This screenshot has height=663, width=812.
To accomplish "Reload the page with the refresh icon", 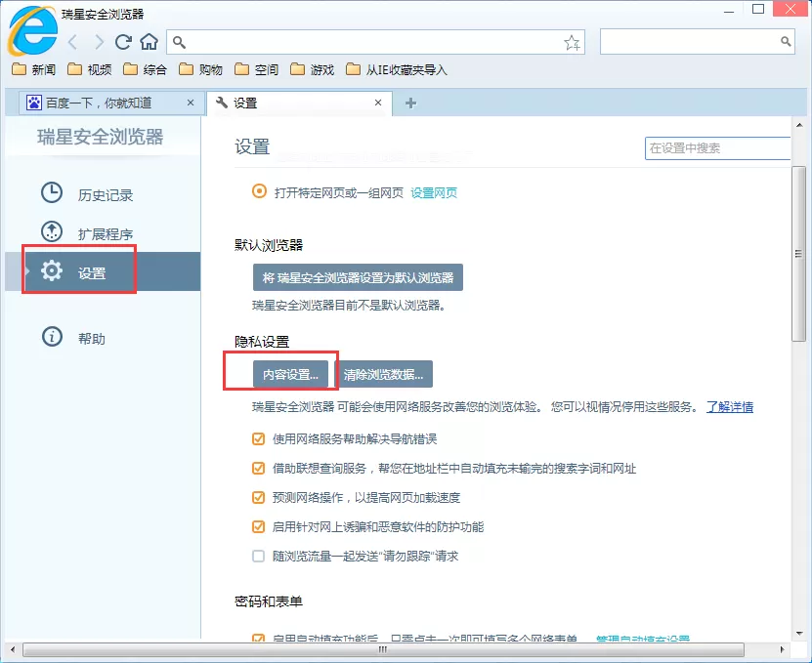I will point(123,42).
